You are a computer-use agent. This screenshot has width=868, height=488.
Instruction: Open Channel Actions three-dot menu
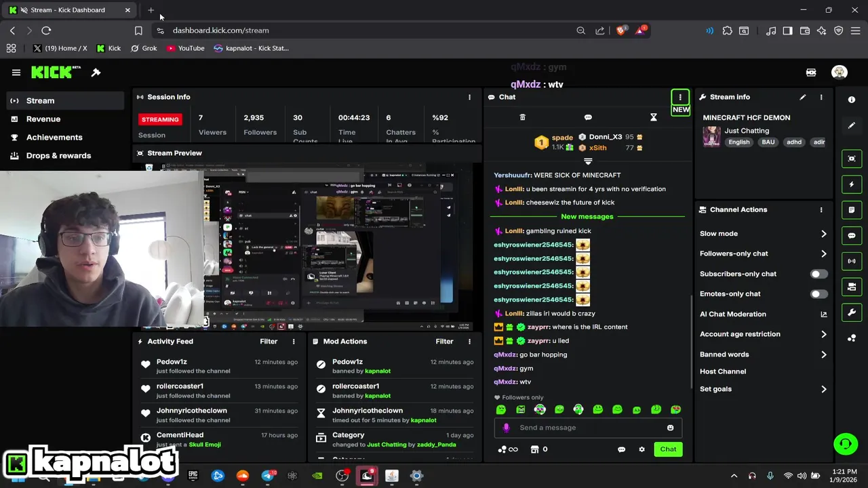click(x=821, y=210)
